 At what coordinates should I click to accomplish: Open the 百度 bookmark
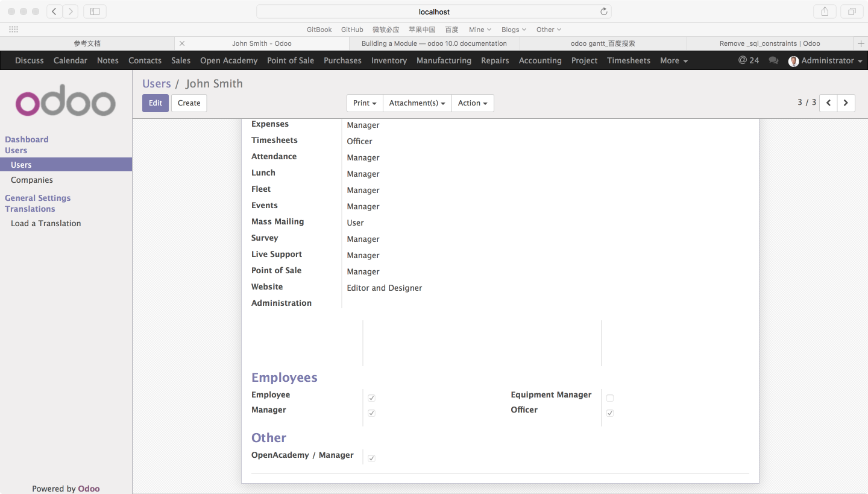tap(452, 30)
